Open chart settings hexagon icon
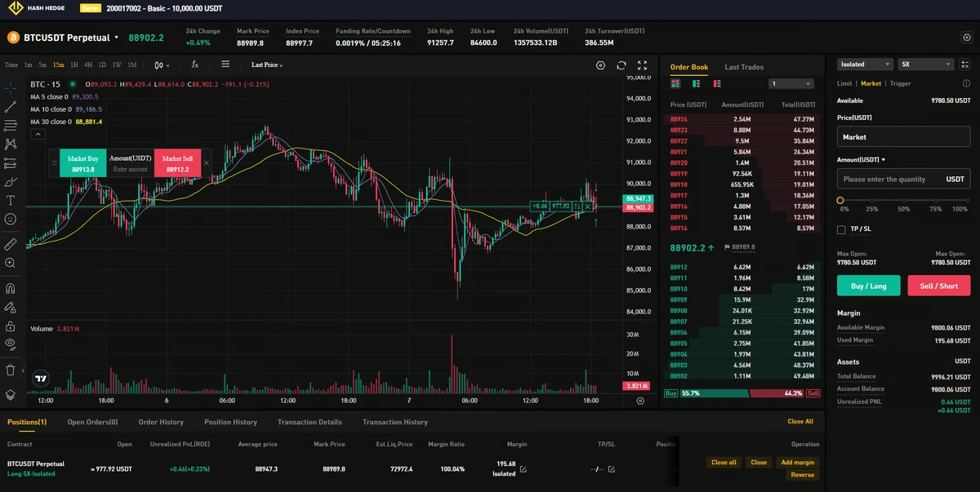 click(x=600, y=65)
